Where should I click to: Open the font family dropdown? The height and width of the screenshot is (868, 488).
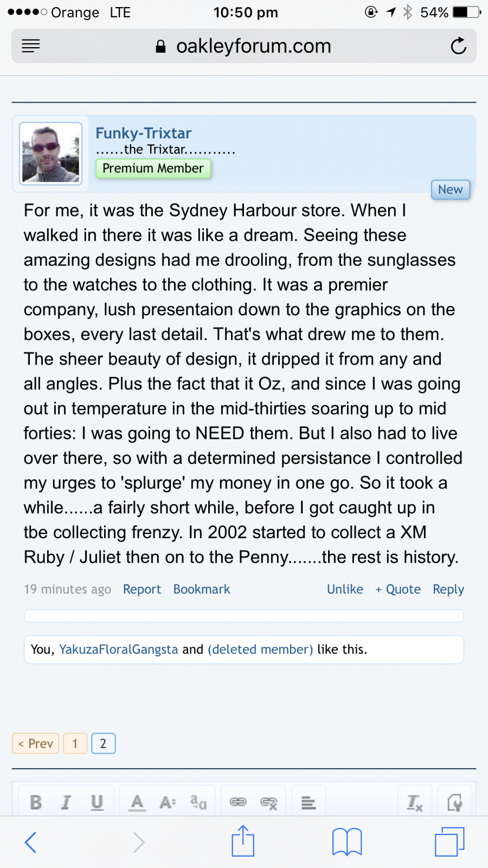tap(198, 802)
